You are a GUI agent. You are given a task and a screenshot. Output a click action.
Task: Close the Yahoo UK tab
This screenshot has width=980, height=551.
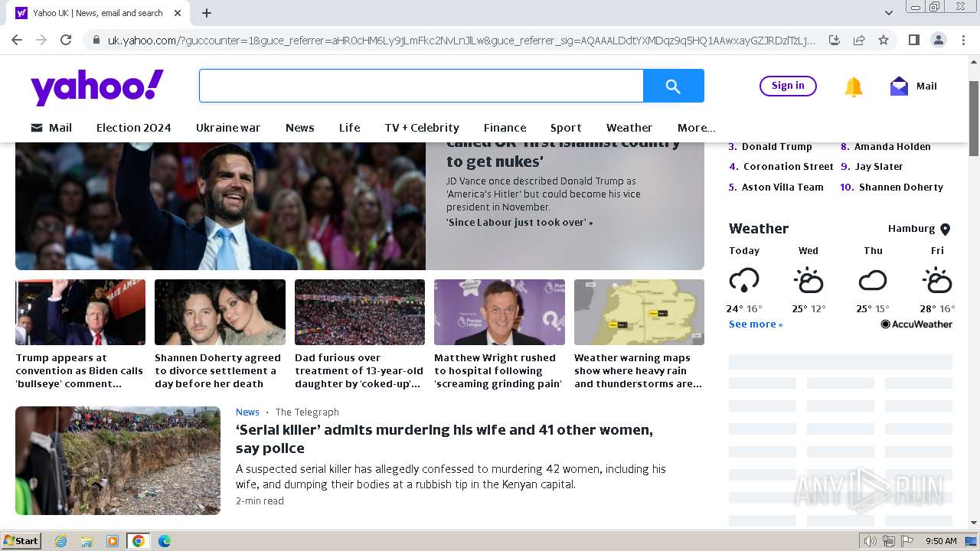pos(178,13)
